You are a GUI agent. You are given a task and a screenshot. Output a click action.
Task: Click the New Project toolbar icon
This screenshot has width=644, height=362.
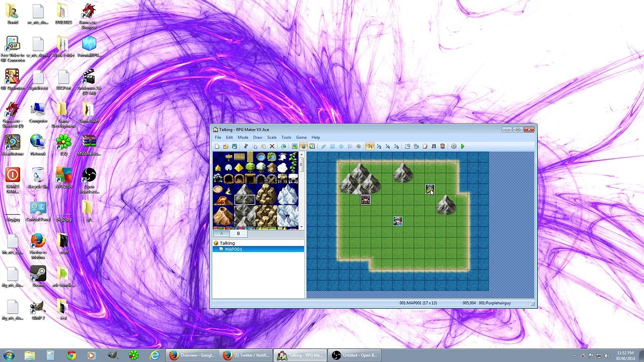coord(217,146)
